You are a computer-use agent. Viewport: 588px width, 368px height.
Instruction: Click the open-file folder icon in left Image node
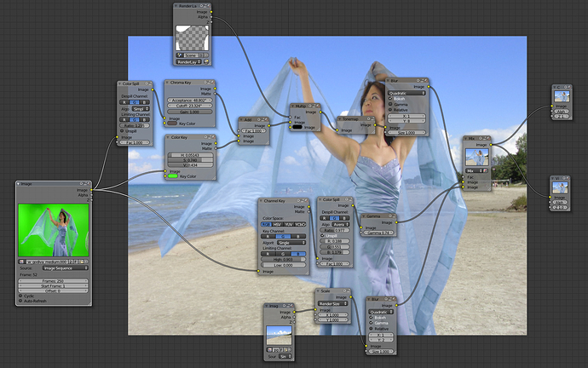coord(81,262)
